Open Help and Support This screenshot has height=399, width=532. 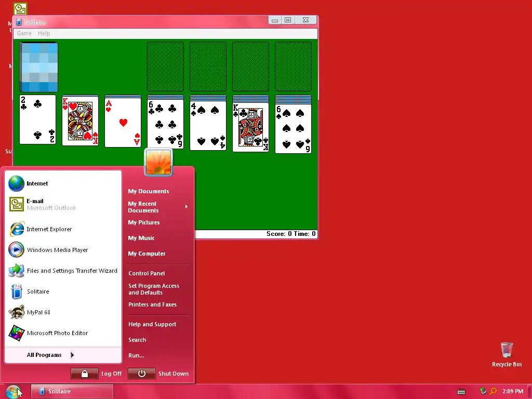152,324
